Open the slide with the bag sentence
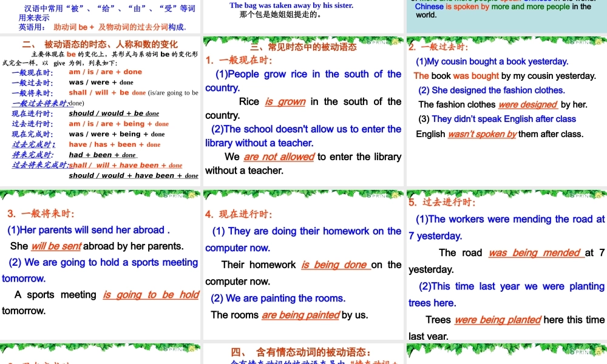The image size is (607, 364). [x=303, y=16]
